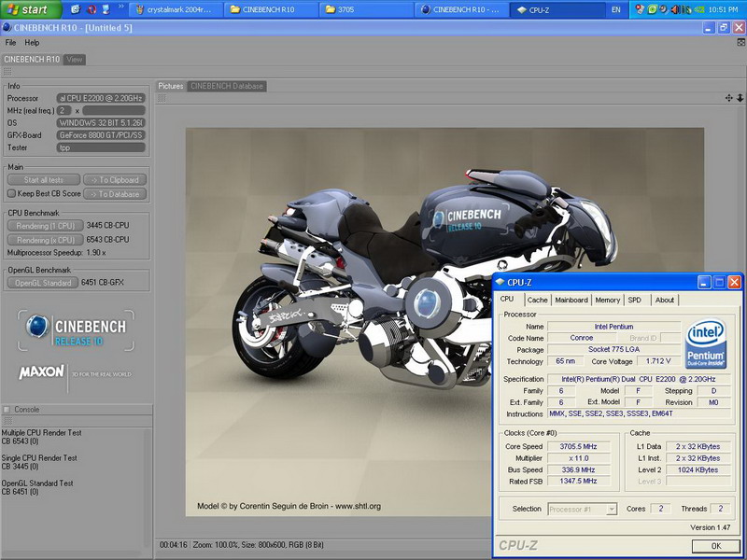
Task: Switch to crystalmark 2004 taskbar window
Action: (x=175, y=9)
